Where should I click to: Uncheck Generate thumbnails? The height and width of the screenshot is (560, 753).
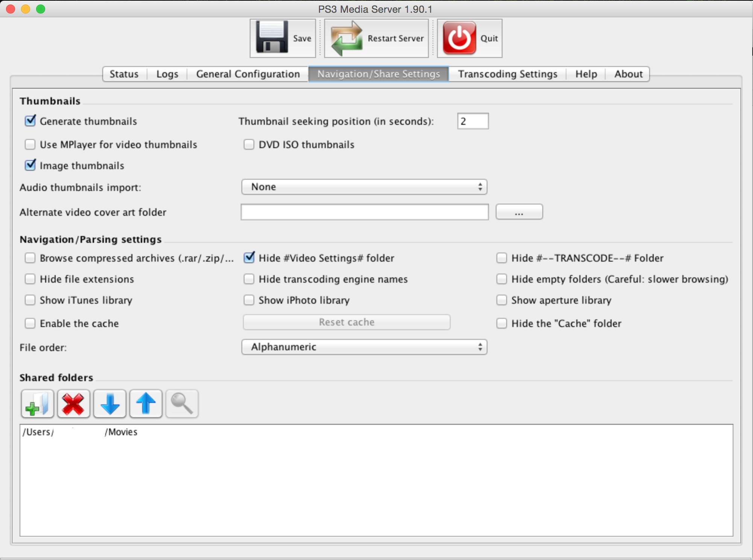pyautogui.click(x=30, y=121)
